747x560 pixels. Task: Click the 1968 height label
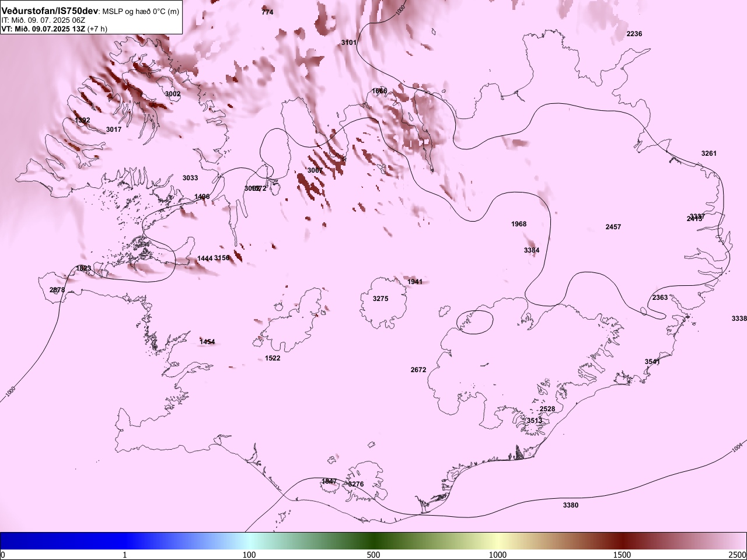click(519, 224)
